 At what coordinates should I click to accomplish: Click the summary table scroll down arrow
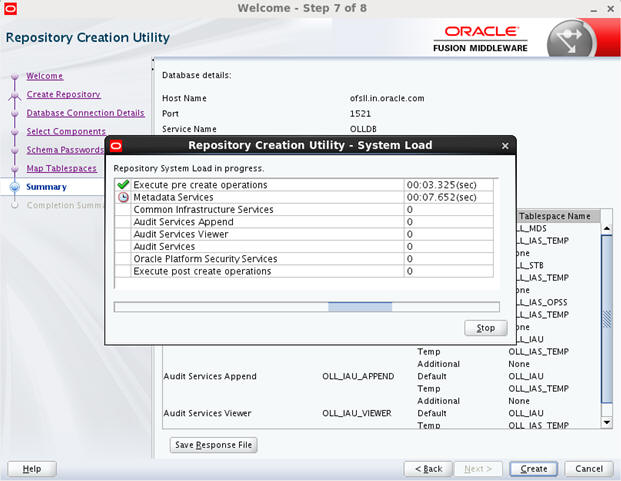606,422
